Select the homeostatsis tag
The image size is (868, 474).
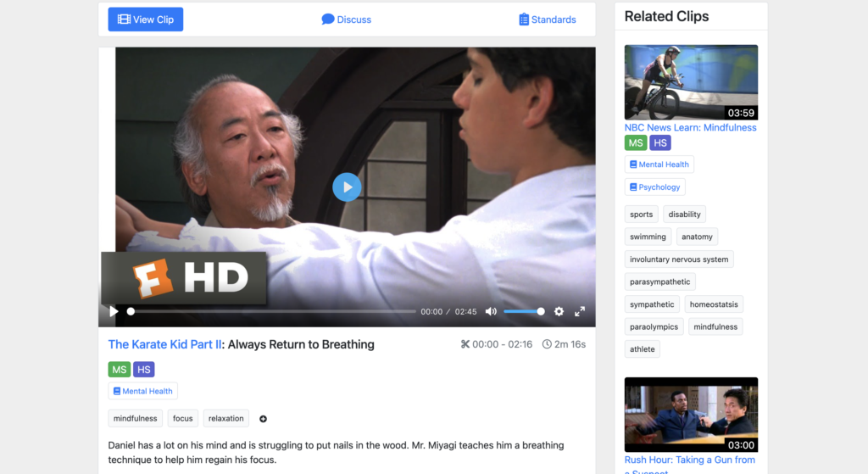click(x=714, y=304)
